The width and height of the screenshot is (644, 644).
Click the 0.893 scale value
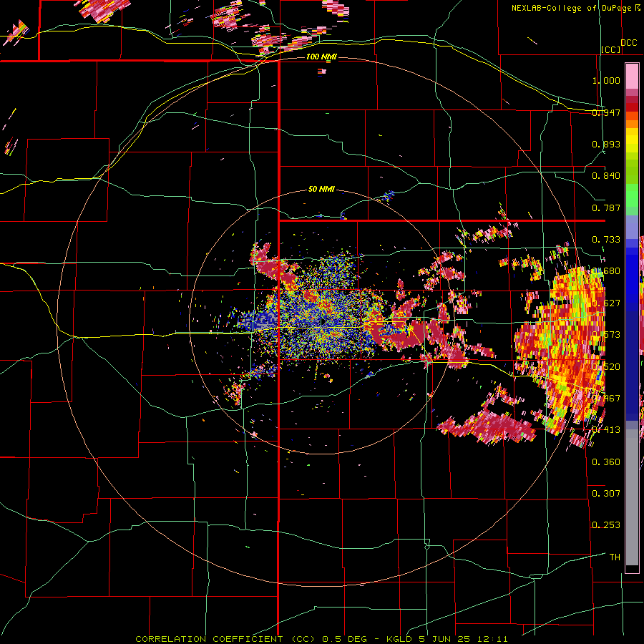(x=606, y=144)
